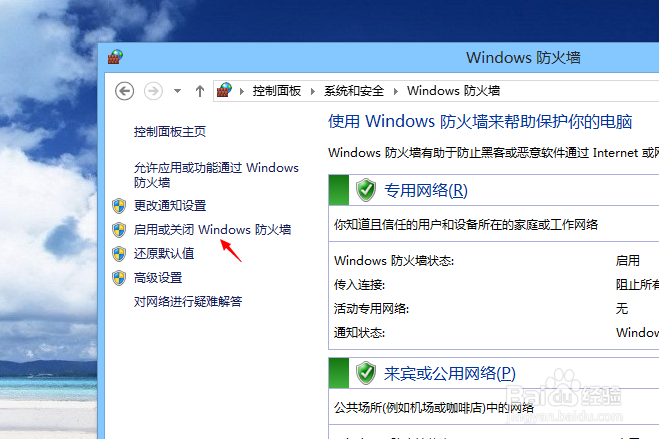
Task: Expand the chevron after 系统和安全 breadcrumb
Action: click(x=395, y=91)
